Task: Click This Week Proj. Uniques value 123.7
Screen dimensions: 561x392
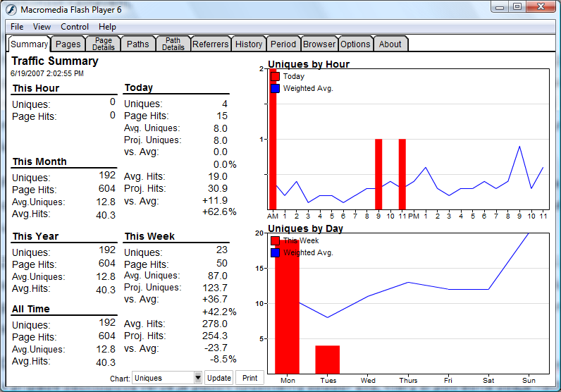Action: click(x=215, y=288)
